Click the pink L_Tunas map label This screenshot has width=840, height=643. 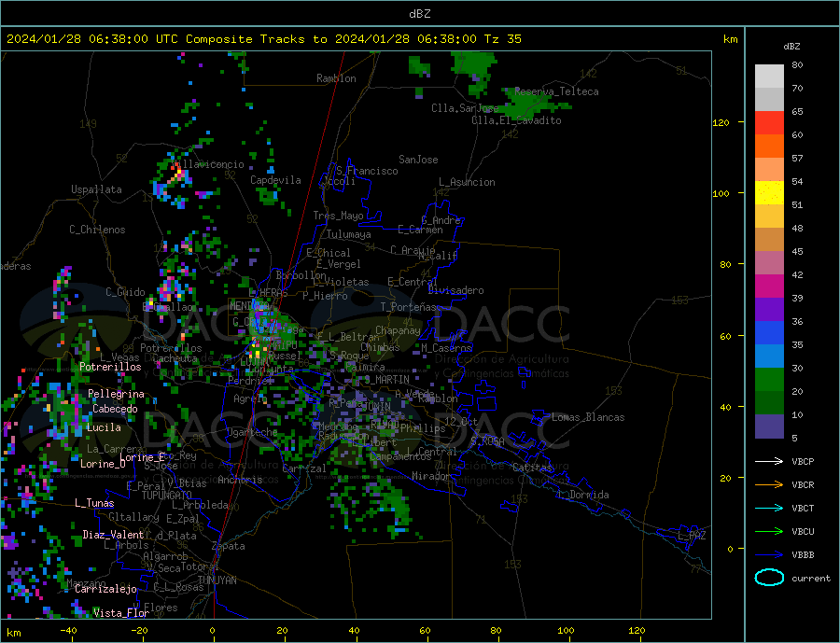[94, 503]
